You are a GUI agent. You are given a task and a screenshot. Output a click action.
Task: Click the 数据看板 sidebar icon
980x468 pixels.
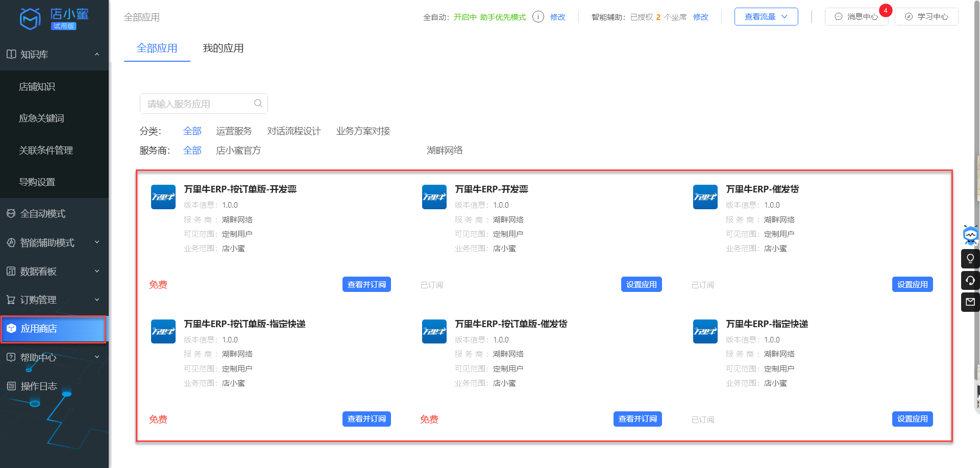coord(11,271)
